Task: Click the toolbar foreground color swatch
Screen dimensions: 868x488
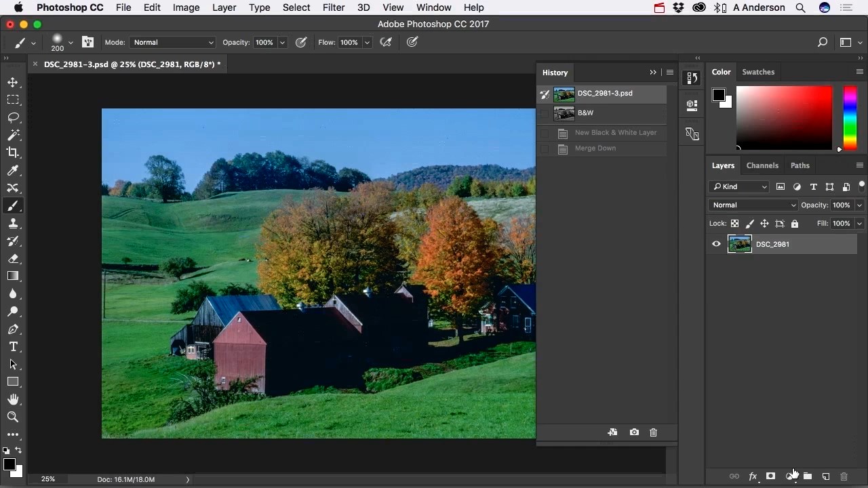Action: (x=9, y=464)
